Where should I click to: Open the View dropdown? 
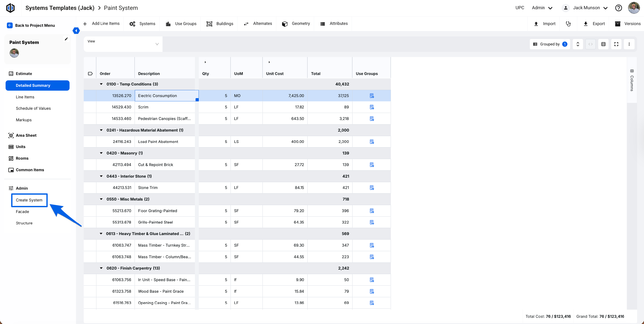click(123, 44)
